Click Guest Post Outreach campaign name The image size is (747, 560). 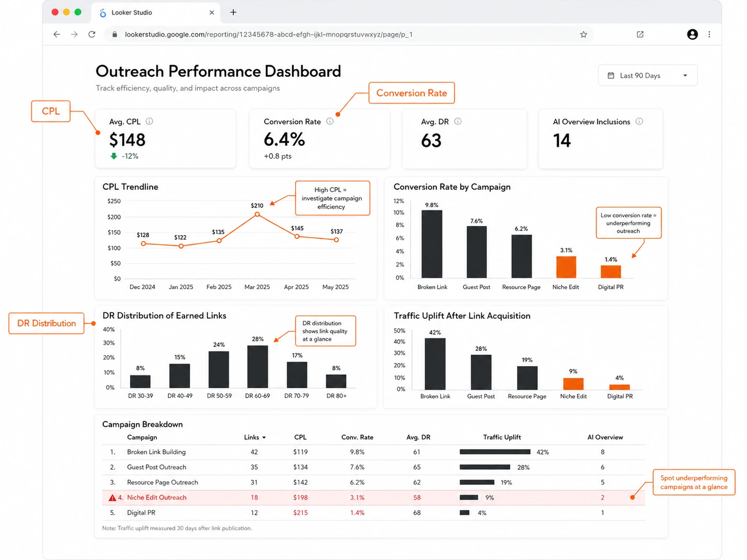tap(156, 467)
